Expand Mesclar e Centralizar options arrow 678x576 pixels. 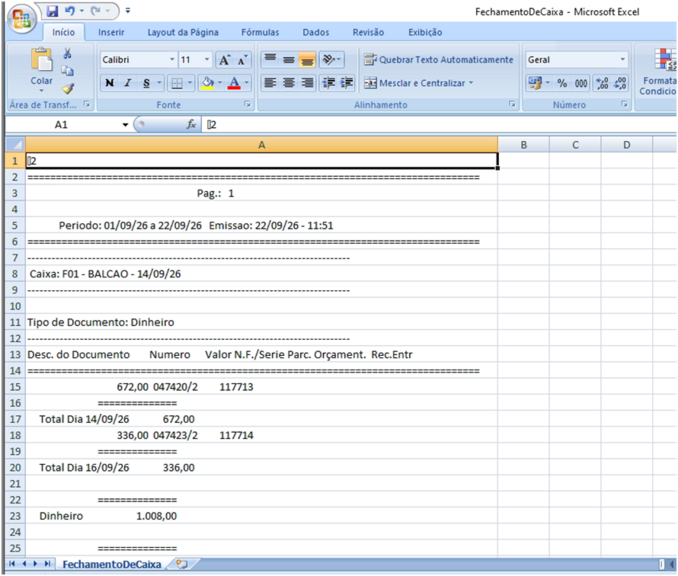point(471,83)
